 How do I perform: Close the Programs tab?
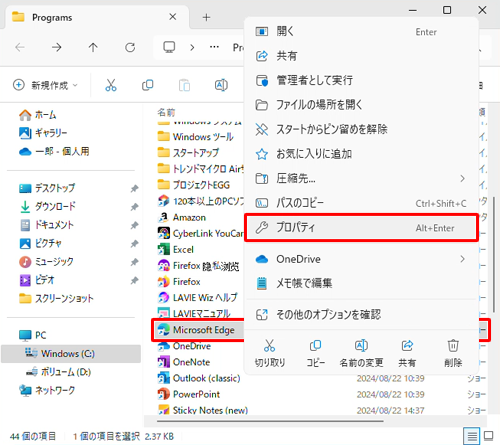coord(173,17)
